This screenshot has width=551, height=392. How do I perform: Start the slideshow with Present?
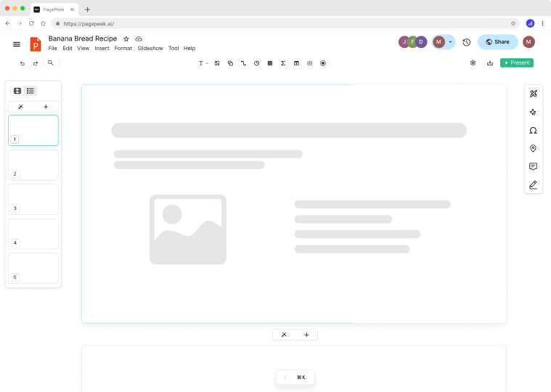[x=517, y=63]
